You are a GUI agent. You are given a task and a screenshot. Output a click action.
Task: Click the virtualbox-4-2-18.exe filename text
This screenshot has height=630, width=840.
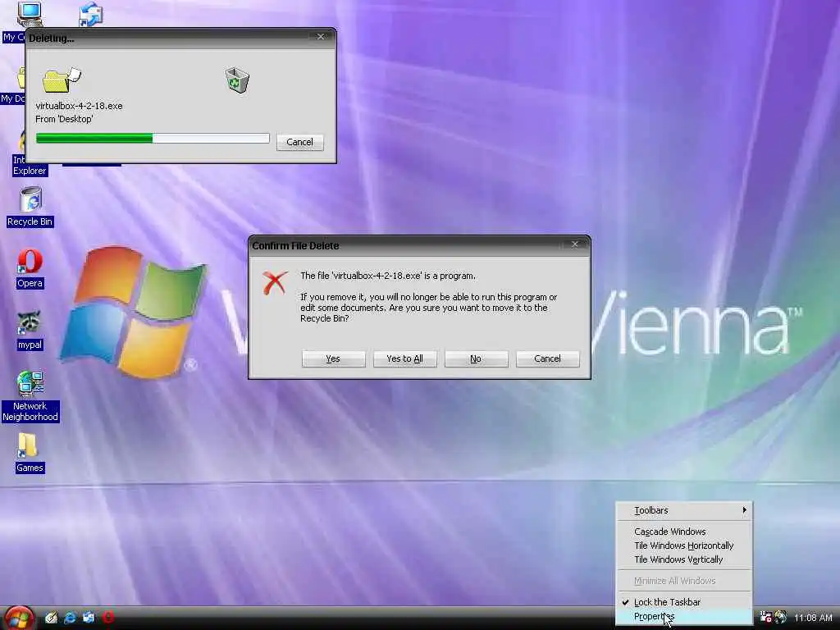click(x=80, y=106)
